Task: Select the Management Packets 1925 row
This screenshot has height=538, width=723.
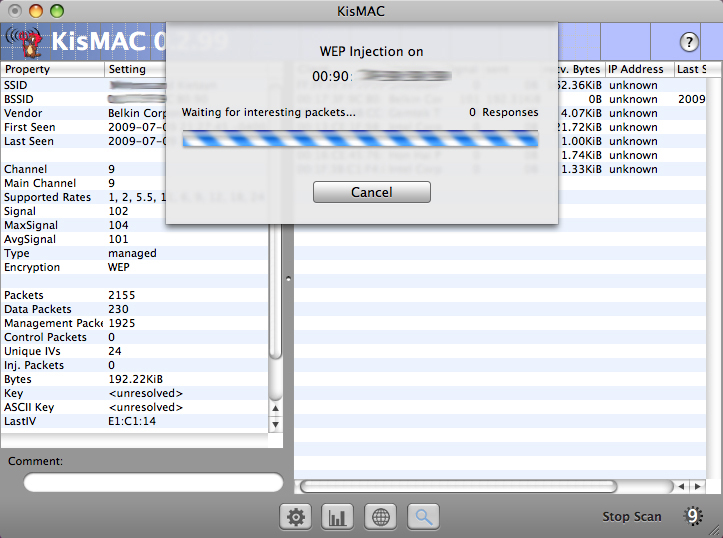Action: tap(135, 323)
